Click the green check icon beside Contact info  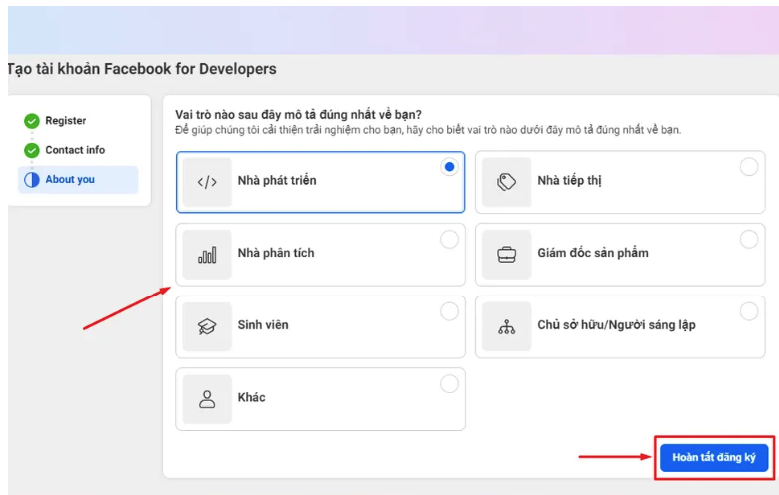point(32,150)
